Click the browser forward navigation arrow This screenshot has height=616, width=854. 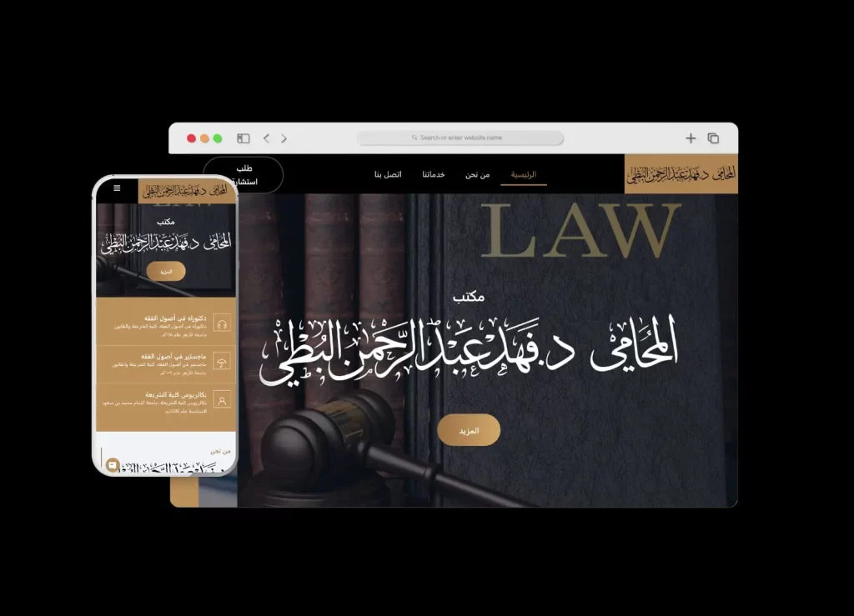tap(284, 138)
